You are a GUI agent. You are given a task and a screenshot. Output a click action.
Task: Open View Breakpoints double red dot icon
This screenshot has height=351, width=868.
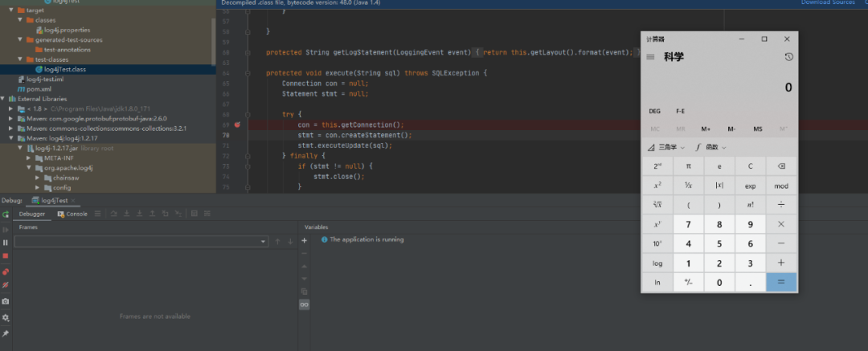pyautogui.click(x=6, y=271)
